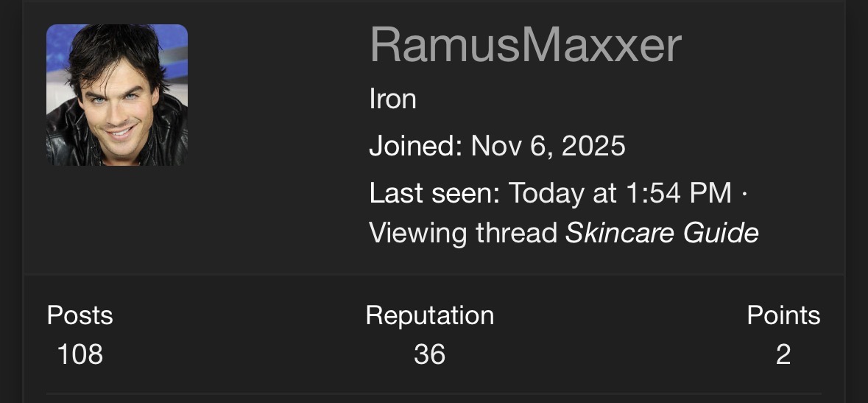The width and height of the screenshot is (868, 403).
Task: Click the Nov 6, 2025 join date
Action: [x=548, y=146]
